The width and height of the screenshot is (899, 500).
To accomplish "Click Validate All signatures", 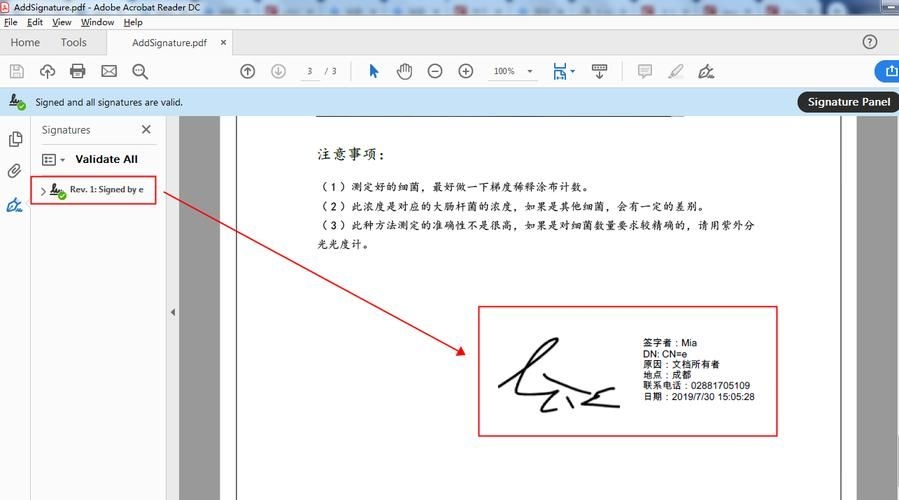I will 107,159.
